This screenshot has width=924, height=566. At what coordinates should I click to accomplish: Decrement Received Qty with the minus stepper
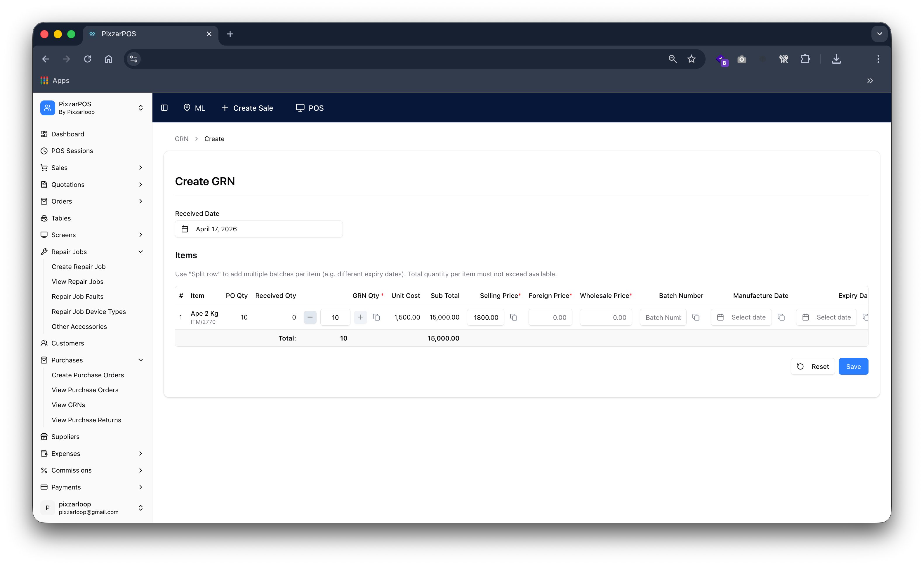pos(310,317)
